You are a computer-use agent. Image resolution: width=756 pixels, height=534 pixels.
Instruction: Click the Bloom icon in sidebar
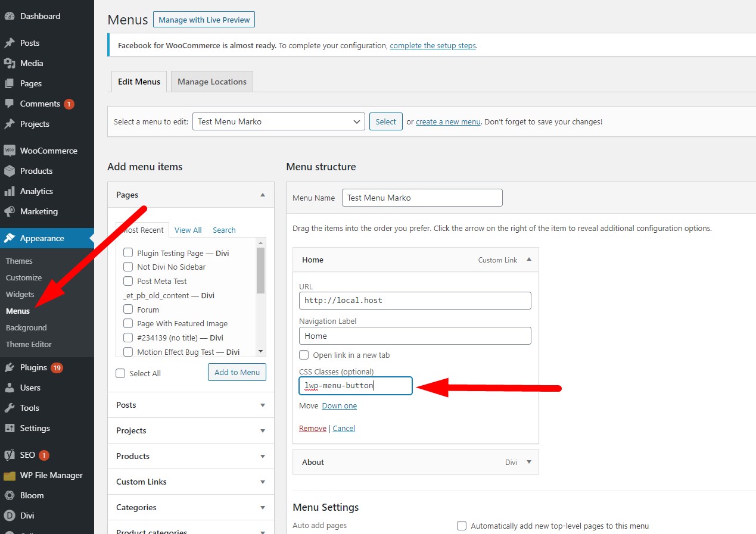(x=10, y=495)
